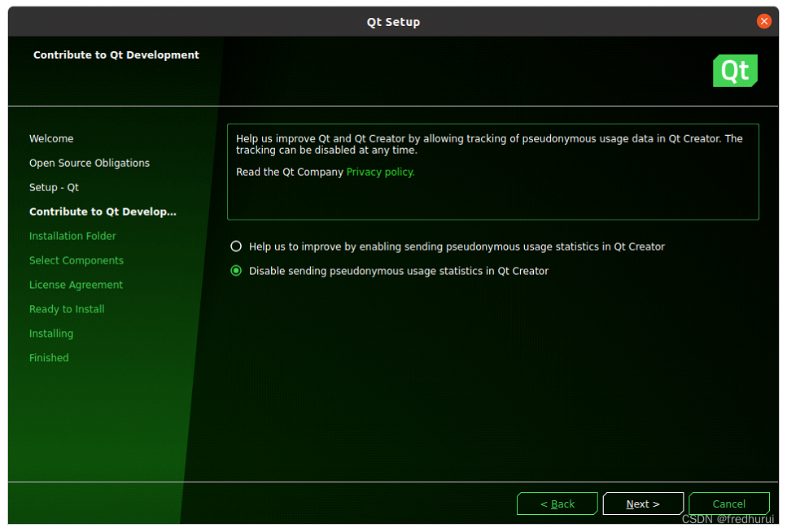Screen dimensions: 787x532
Task: Click the Select Components step
Action: 77,260
